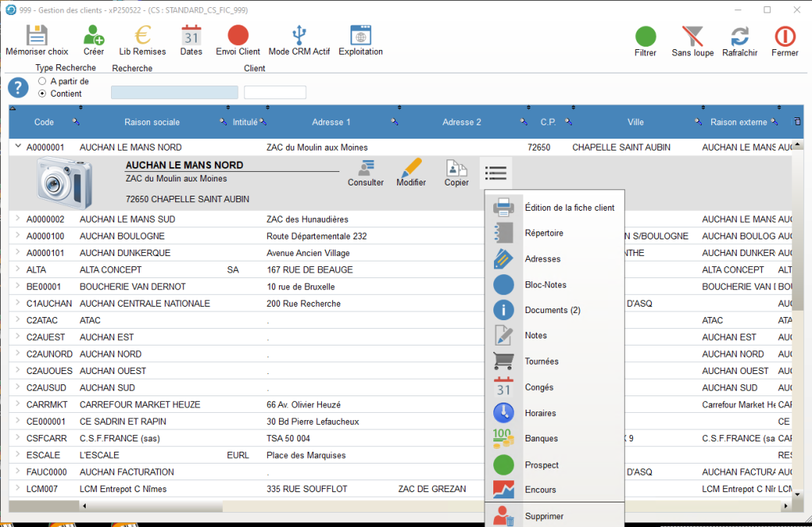Click the Envoi Client red circle
Image resolution: width=812 pixels, height=527 pixels.
[238, 36]
